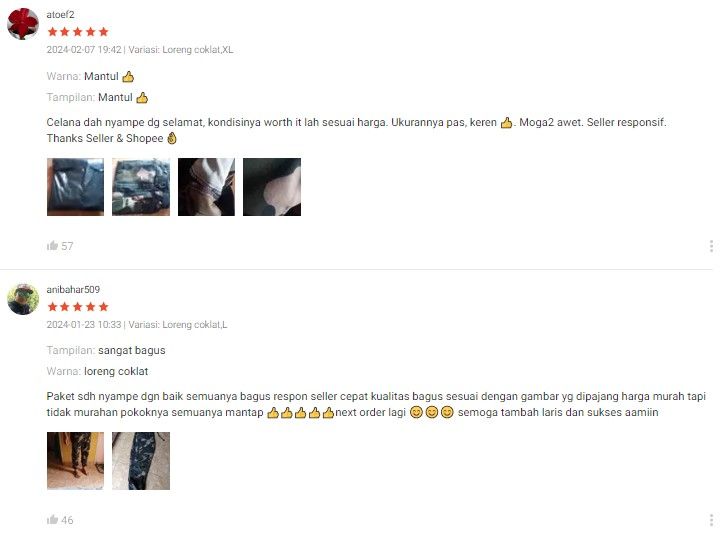
Task: Click anibahar509's five-star rating
Action: pyautogui.click(x=78, y=306)
